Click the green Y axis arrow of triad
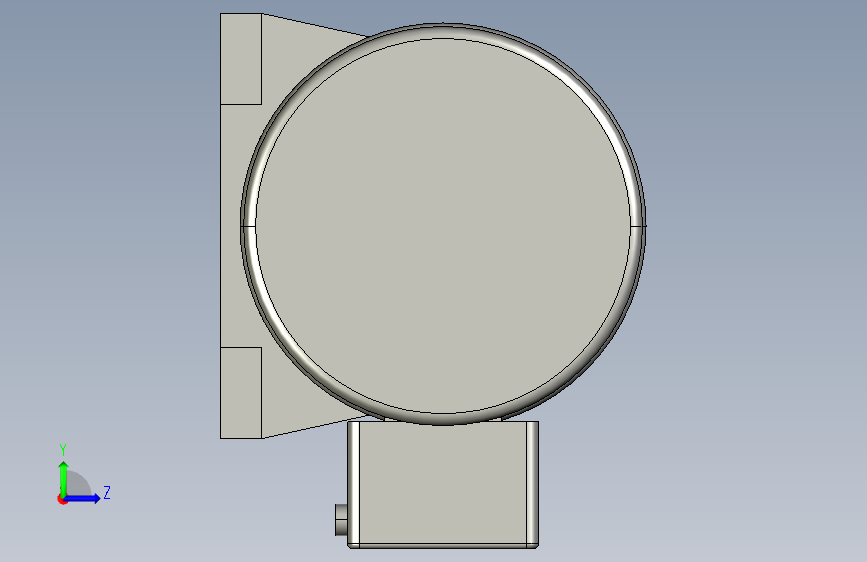Viewport: 867px width, 562px height. pyautogui.click(x=64, y=478)
